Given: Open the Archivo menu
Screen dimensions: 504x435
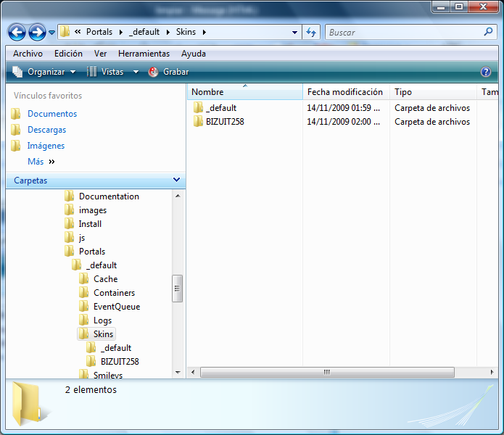Looking at the screenshot, I should [x=28, y=54].
